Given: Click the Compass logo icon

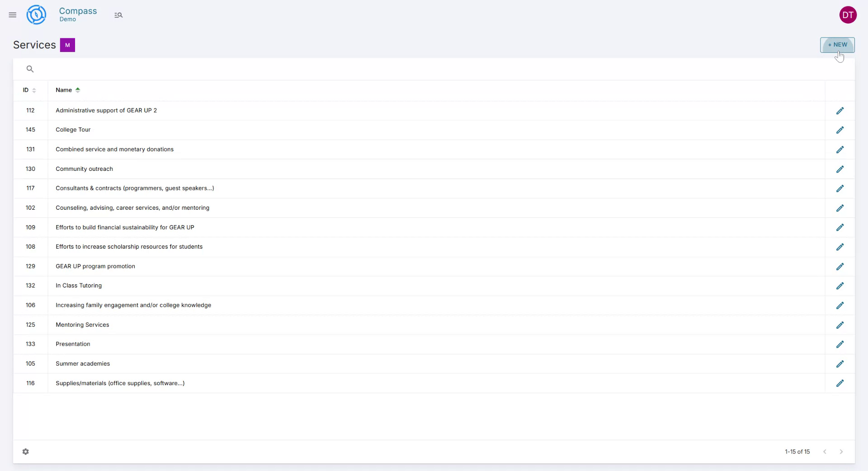Looking at the screenshot, I should pyautogui.click(x=36, y=15).
